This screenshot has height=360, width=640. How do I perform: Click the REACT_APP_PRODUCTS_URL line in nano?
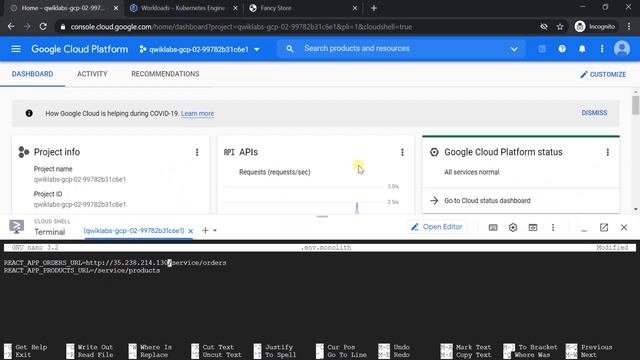pyautogui.click(x=82, y=270)
